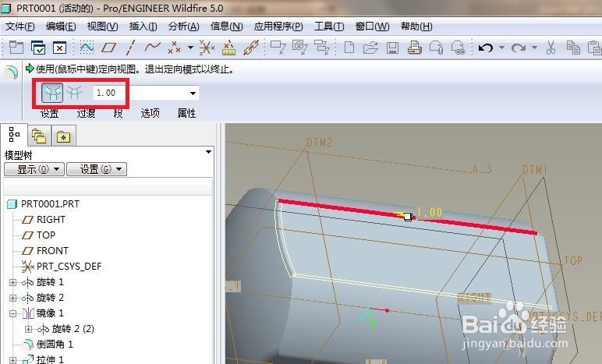This screenshot has width=602, height=364.
Task: Open the 显示(O) dropdown button
Action: tap(34, 169)
